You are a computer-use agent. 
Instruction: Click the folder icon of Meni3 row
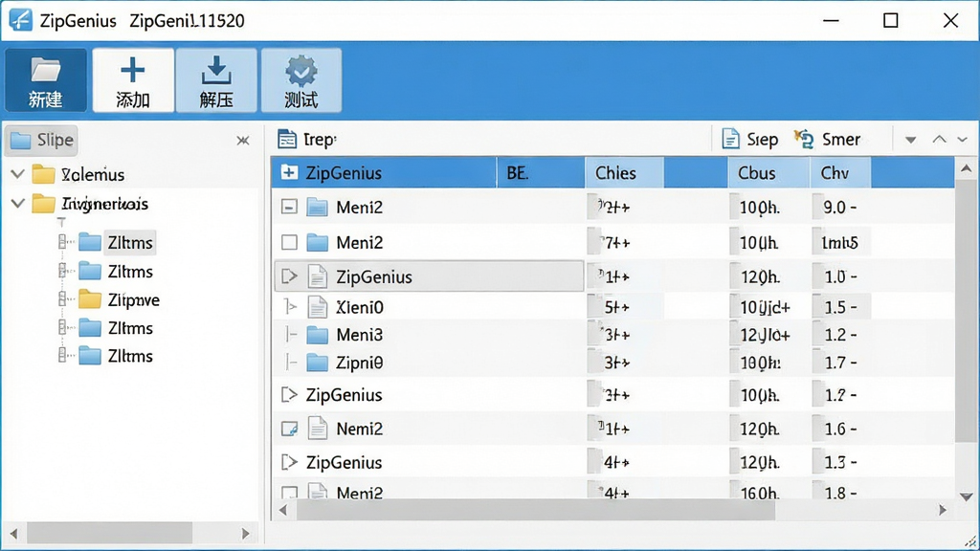coord(317,335)
